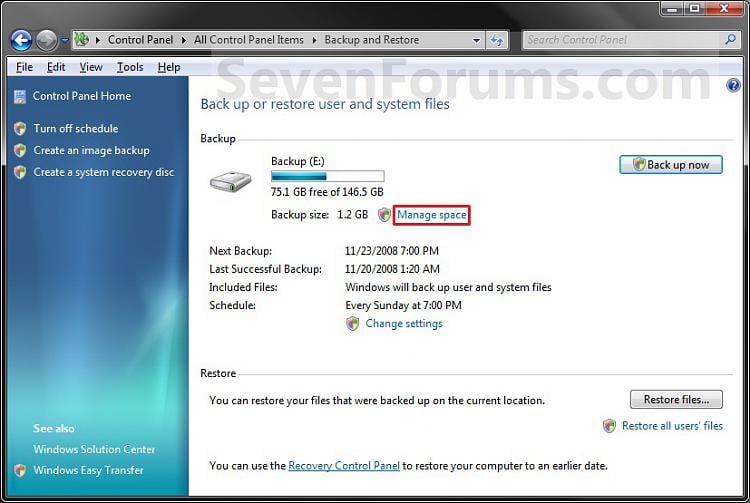Open recent pages dropdown beside navigation arrows

point(65,41)
